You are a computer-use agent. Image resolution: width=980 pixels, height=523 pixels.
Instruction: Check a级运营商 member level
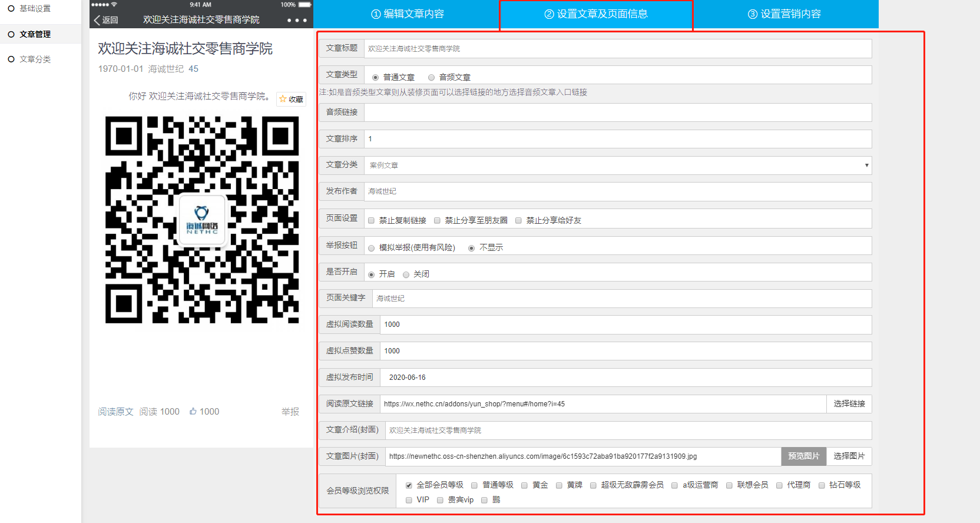(x=674, y=485)
